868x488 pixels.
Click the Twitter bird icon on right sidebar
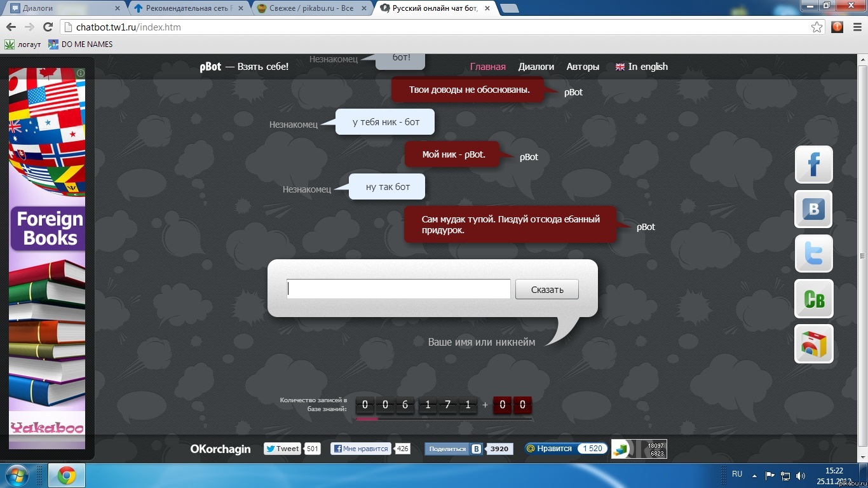pos(813,254)
